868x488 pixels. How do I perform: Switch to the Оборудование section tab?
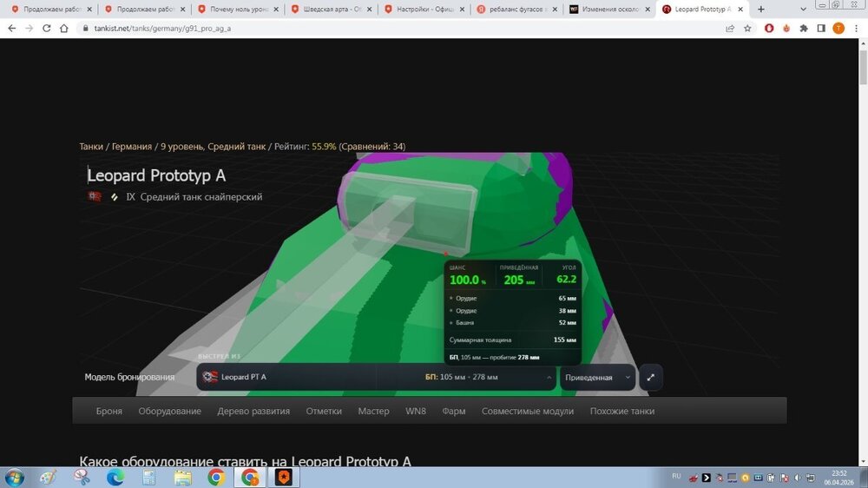coord(169,411)
